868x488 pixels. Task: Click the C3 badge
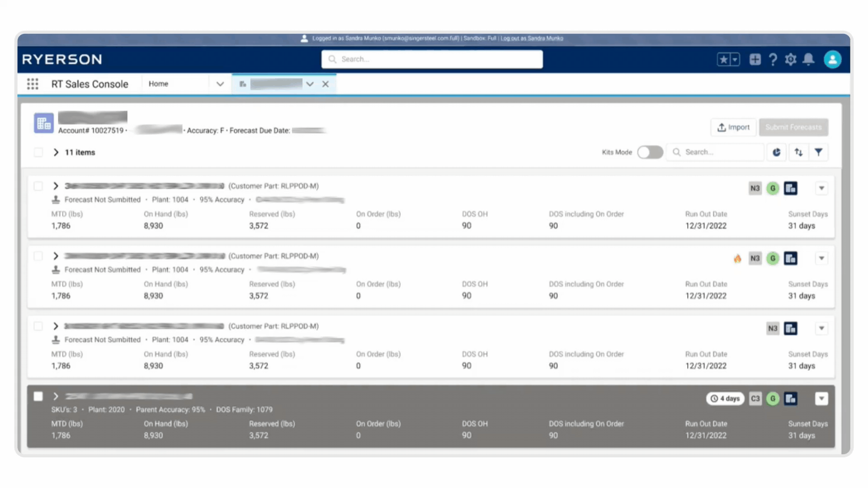(755, 399)
